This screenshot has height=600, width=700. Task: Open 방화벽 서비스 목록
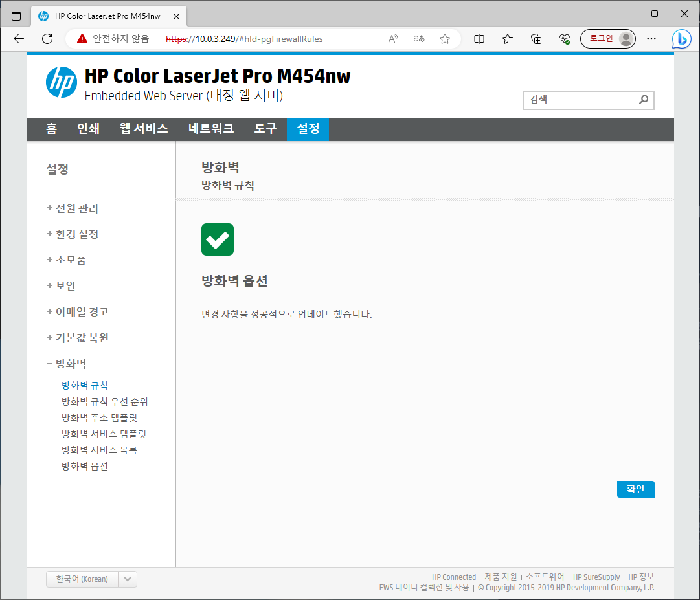99,450
